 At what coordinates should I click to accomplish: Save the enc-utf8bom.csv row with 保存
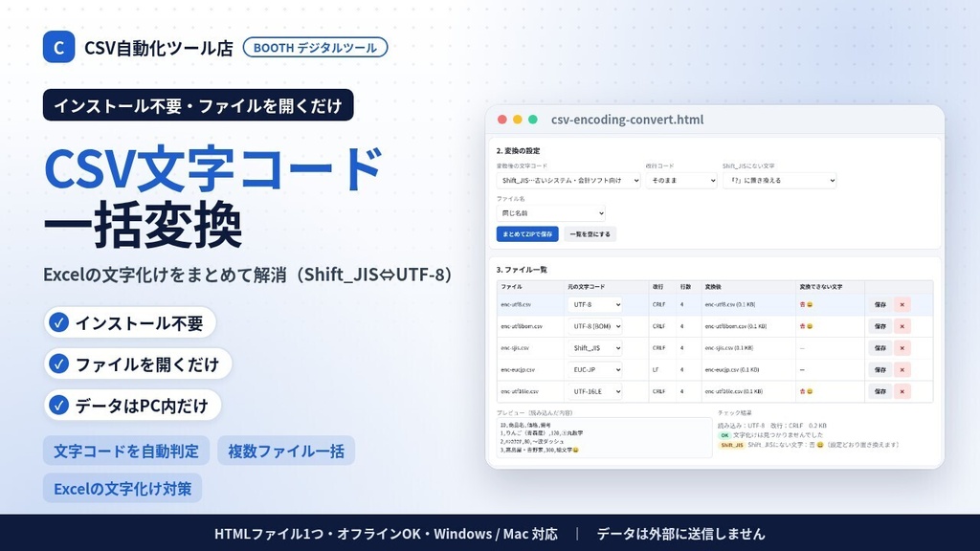[880, 326]
